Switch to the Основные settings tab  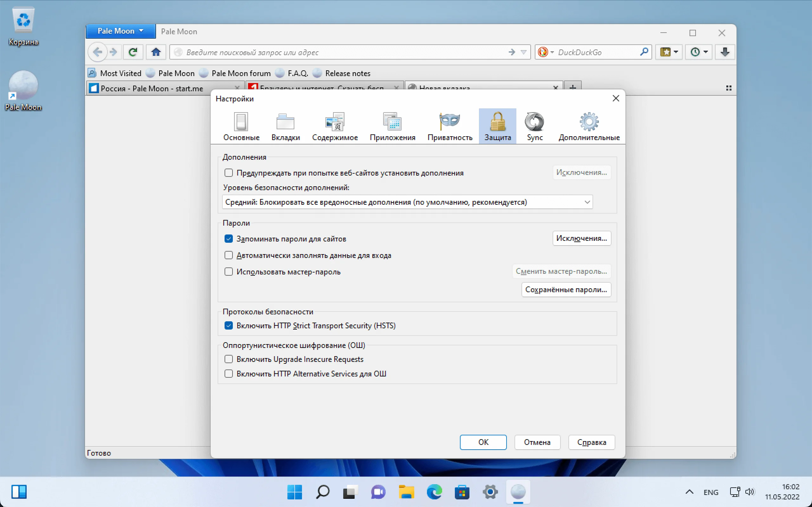[x=241, y=126]
